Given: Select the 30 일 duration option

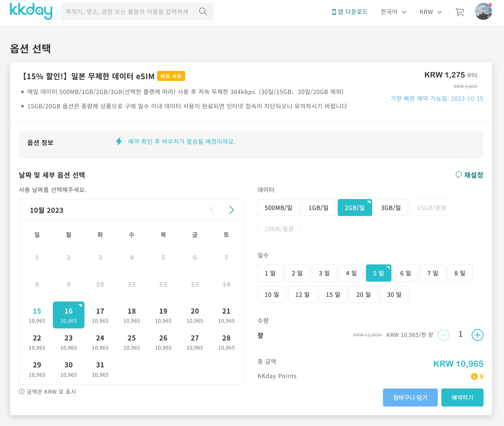Looking at the screenshot, I should point(394,294).
